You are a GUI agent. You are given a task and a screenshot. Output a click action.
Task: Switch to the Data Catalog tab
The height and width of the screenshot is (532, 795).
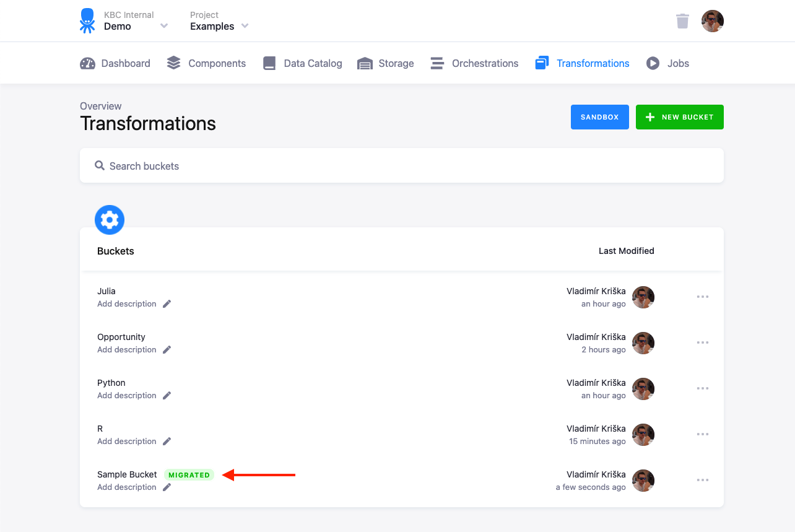(x=302, y=63)
